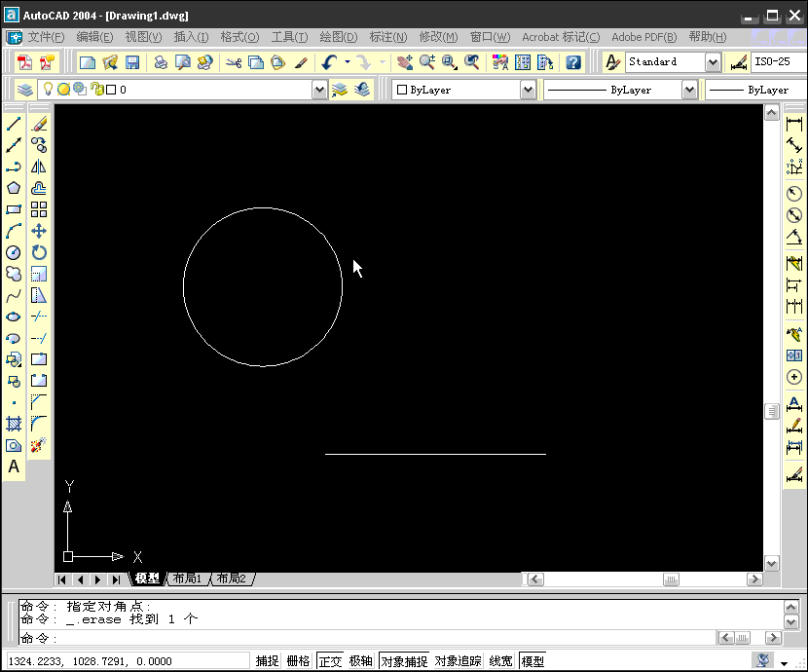Select the Hatch tool
Image resolution: width=808 pixels, height=672 pixels.
click(x=14, y=424)
